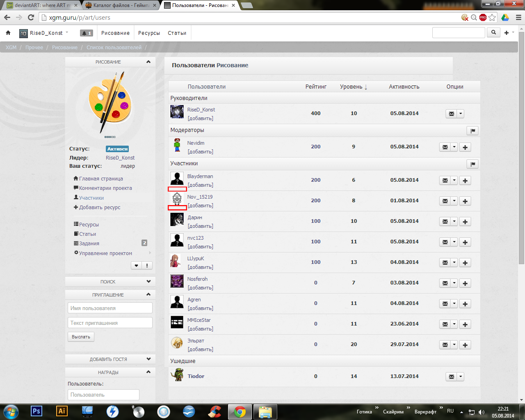Message the user Nov_15219
This screenshot has width=525, height=420.
(x=445, y=201)
